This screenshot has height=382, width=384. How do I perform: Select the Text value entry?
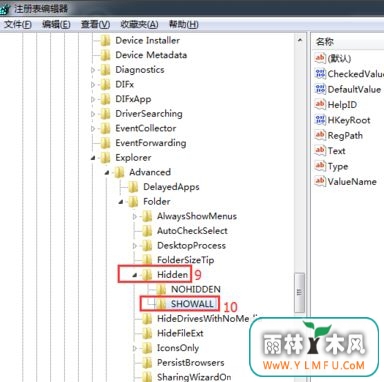click(336, 151)
